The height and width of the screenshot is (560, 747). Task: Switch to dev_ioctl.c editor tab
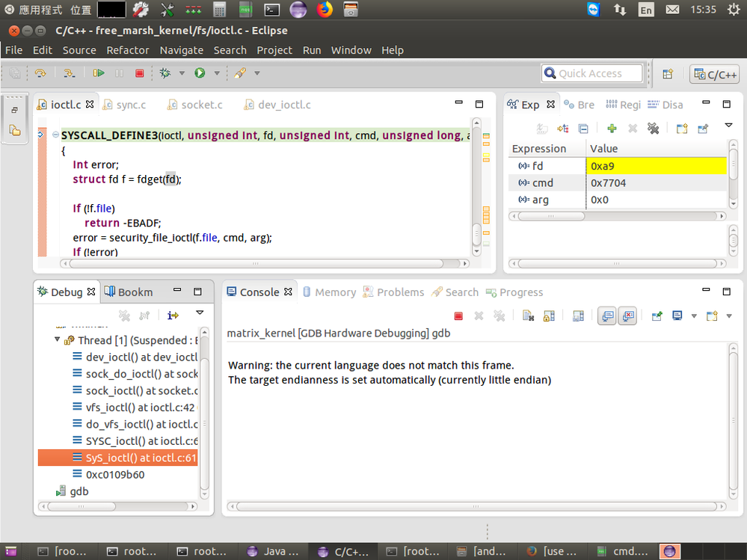tap(277, 105)
